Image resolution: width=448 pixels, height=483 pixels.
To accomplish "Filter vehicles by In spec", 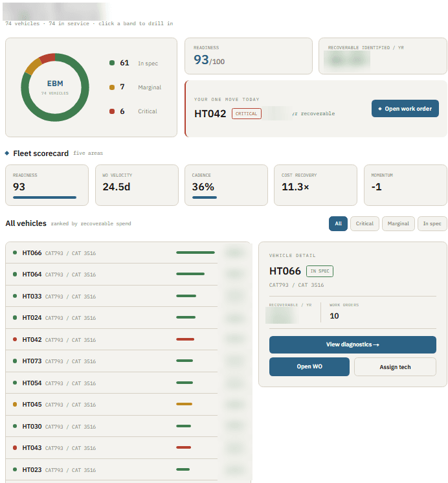I will (x=432, y=223).
